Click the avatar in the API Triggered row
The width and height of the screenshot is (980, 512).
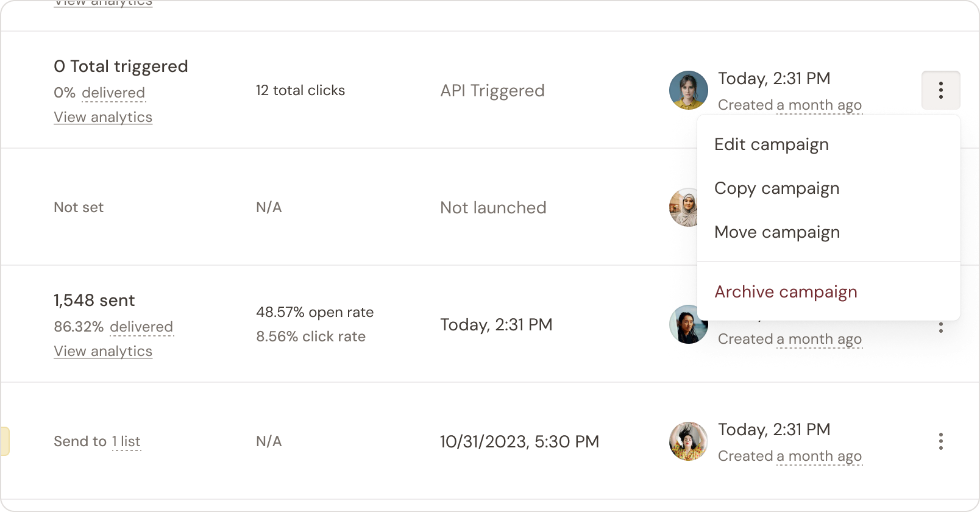[689, 90]
